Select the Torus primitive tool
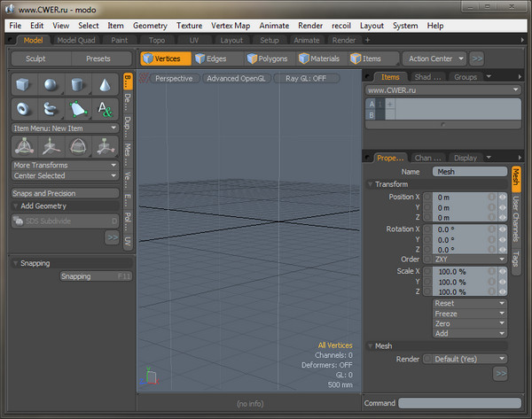Image resolution: width=532 pixels, height=419 pixels. point(24,110)
